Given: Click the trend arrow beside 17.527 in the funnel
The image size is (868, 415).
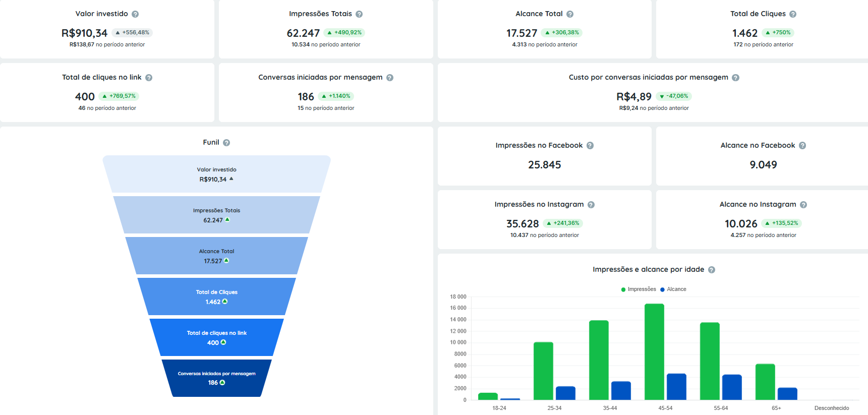Looking at the screenshot, I should pyautogui.click(x=226, y=260).
